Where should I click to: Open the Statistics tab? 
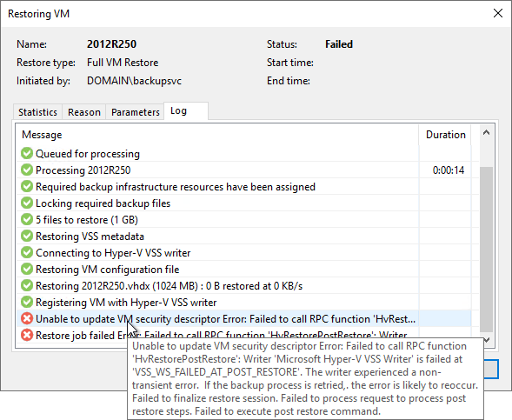pos(37,112)
